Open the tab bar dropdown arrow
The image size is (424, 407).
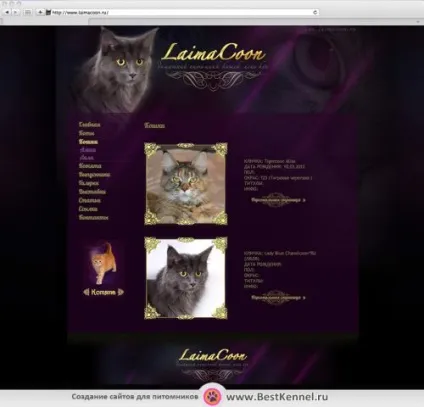point(418,22)
